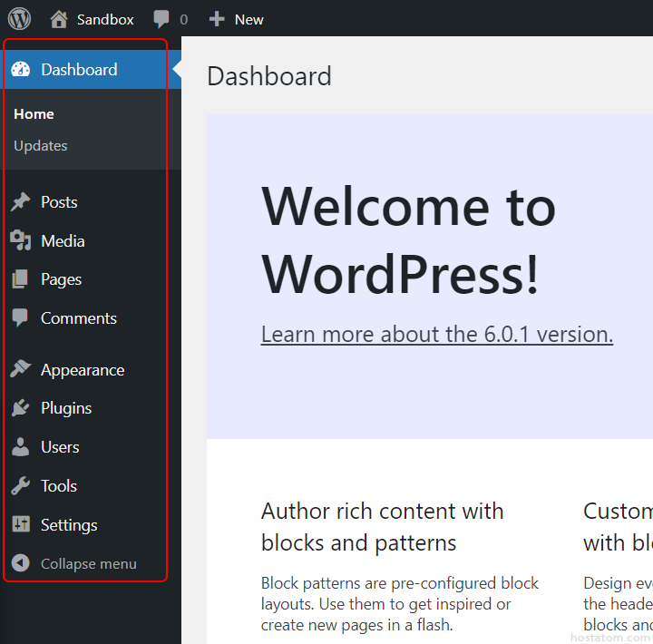The image size is (653, 644).
Task: Click the Posts pushpin icon
Action: point(20,202)
